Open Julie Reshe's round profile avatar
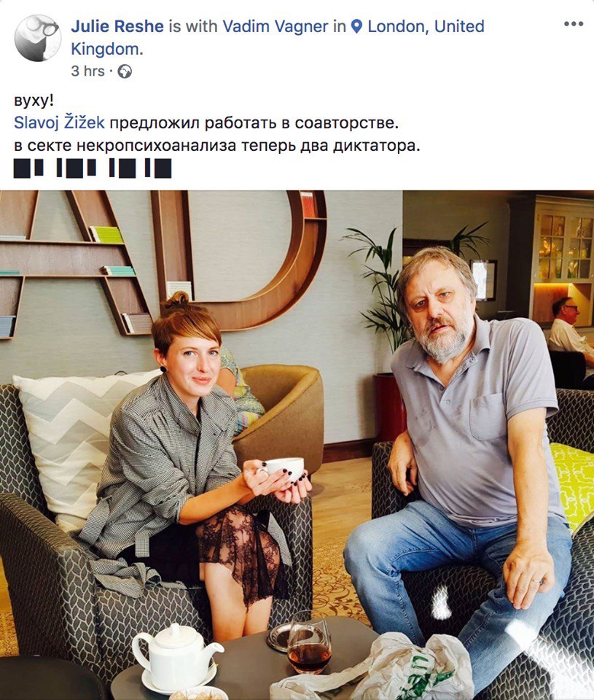 (37, 37)
